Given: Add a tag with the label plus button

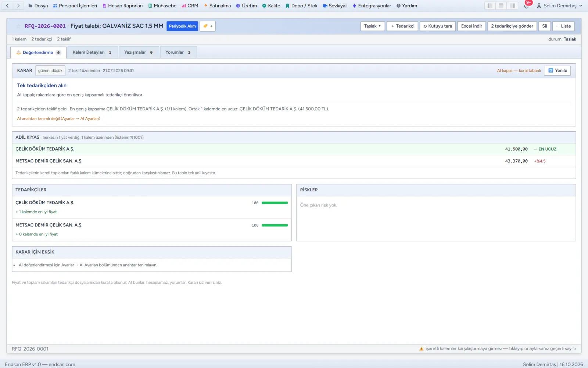Looking at the screenshot, I should pos(208,26).
